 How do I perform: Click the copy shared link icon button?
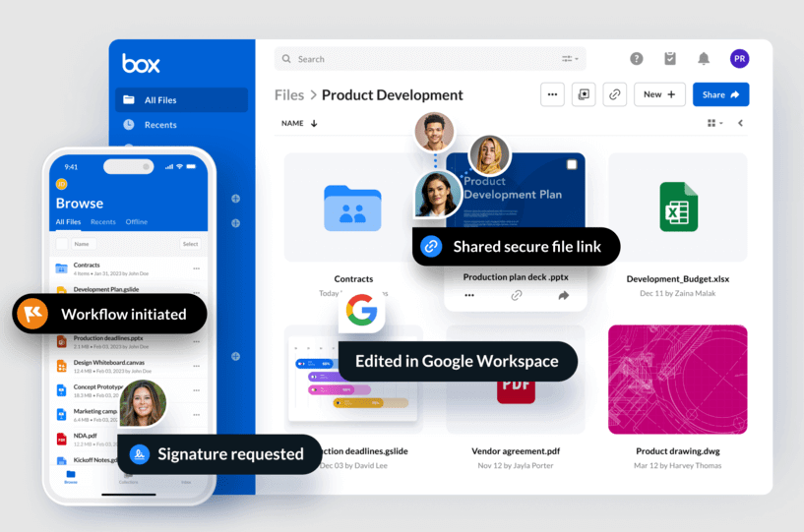614,94
